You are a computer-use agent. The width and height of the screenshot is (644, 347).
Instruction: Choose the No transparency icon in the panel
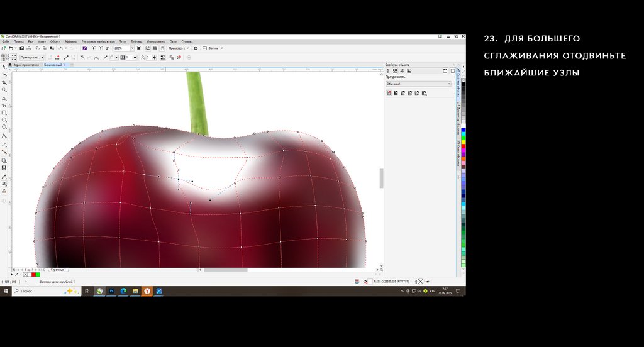tap(388, 93)
